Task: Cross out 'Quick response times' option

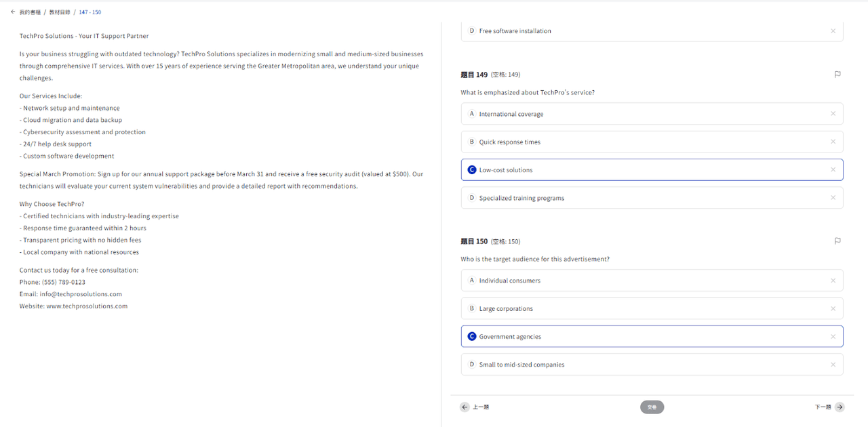Action: click(x=833, y=142)
